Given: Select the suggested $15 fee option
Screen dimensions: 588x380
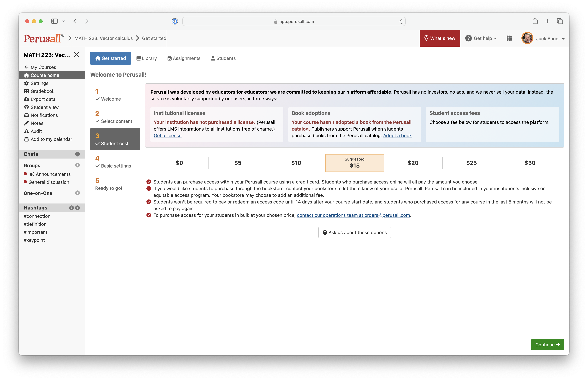Looking at the screenshot, I should [354, 163].
